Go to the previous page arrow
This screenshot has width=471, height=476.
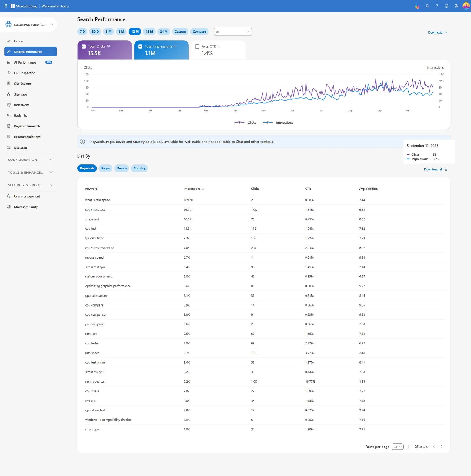tap(434, 447)
